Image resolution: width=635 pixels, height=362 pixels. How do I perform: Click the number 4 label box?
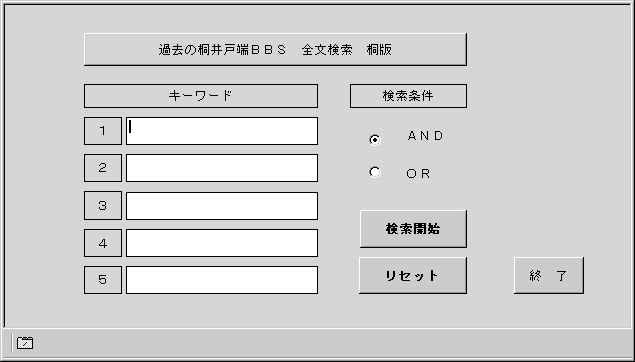click(103, 243)
